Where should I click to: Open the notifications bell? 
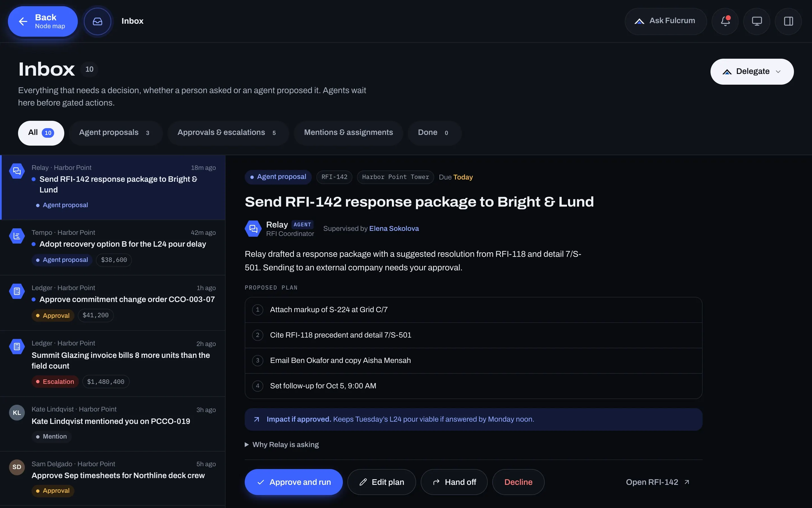(x=725, y=21)
